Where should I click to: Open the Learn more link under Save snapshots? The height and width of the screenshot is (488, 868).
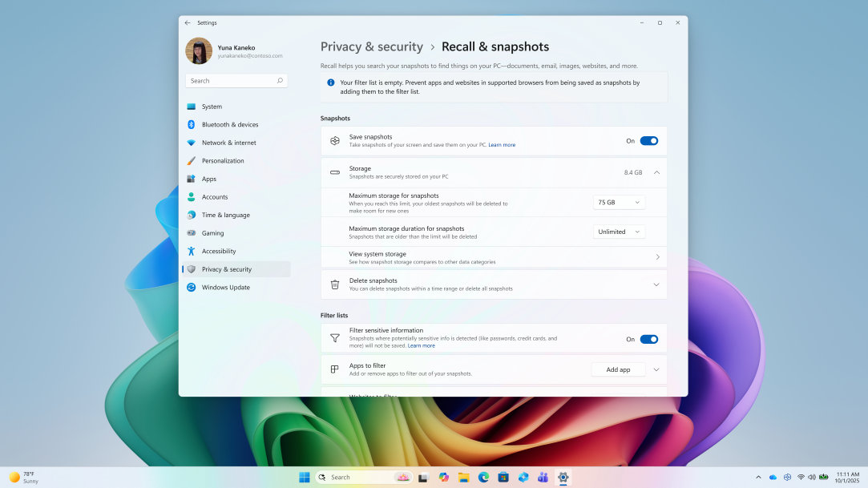pyautogui.click(x=502, y=144)
